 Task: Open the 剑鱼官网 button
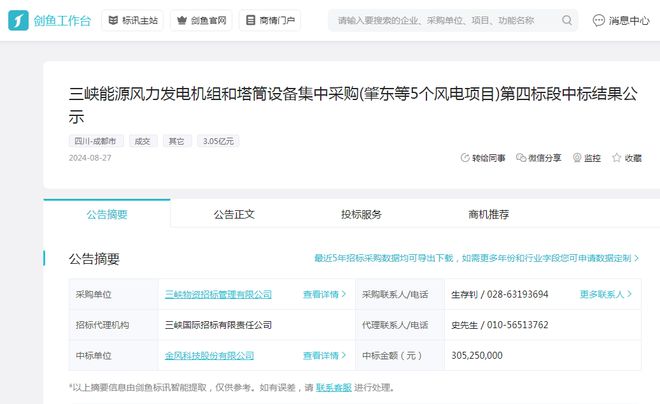coord(201,20)
